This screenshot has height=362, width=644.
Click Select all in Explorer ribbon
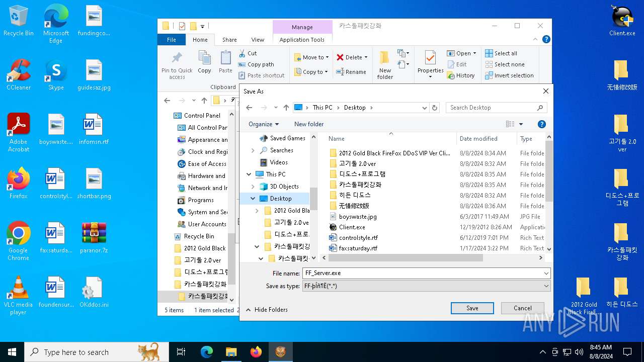click(501, 53)
